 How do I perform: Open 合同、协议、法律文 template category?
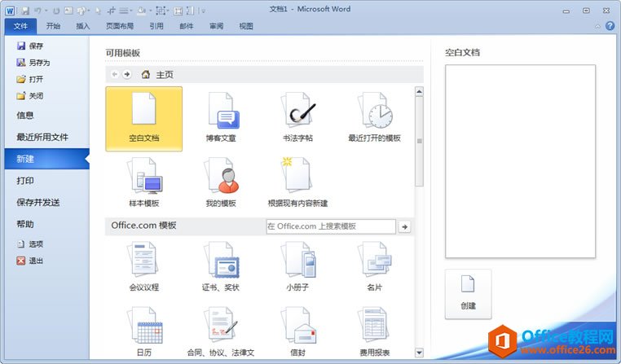(x=221, y=331)
